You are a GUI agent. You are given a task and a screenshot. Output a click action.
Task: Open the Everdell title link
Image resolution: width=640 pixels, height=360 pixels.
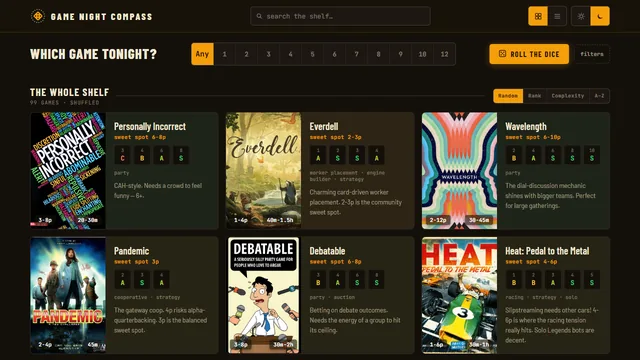pos(324,127)
